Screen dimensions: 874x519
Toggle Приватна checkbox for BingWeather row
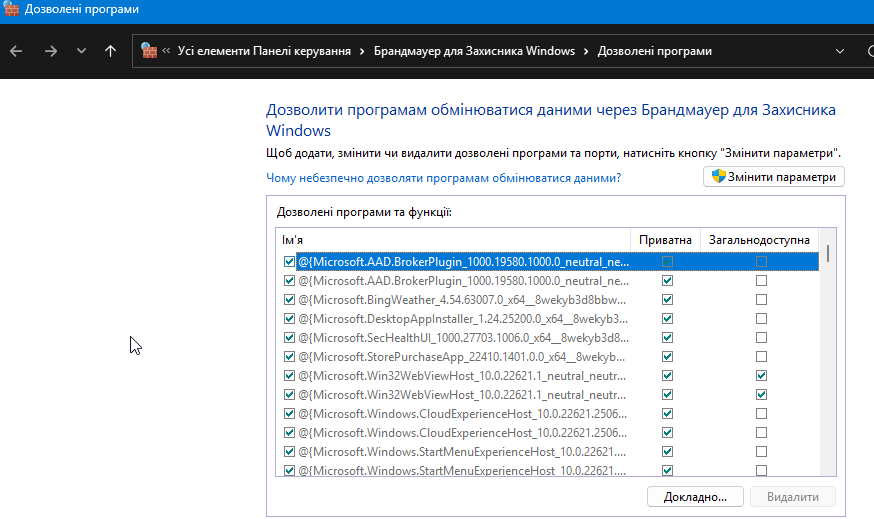click(x=667, y=300)
